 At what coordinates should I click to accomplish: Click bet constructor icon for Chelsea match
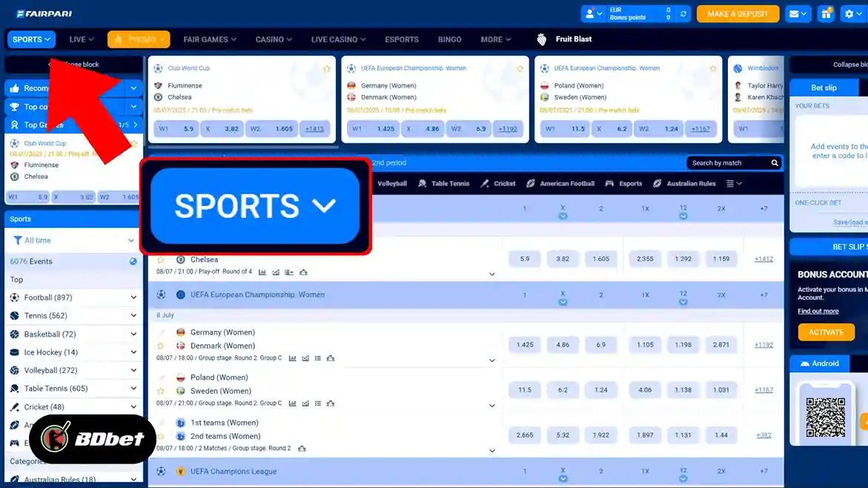point(303,272)
